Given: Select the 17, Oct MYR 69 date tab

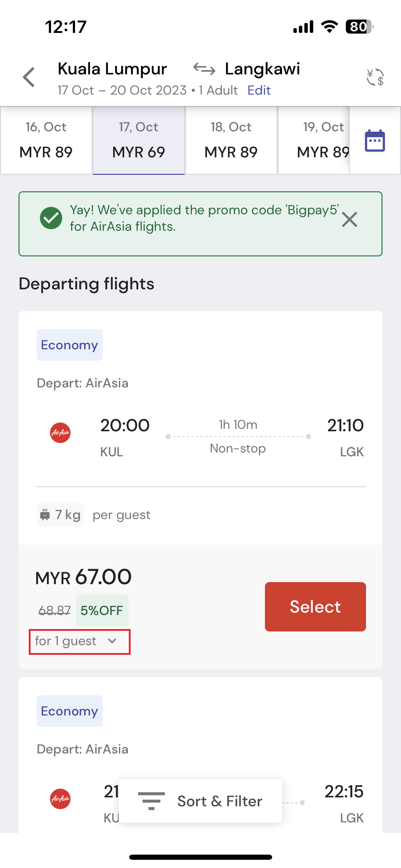Looking at the screenshot, I should pyautogui.click(x=139, y=140).
